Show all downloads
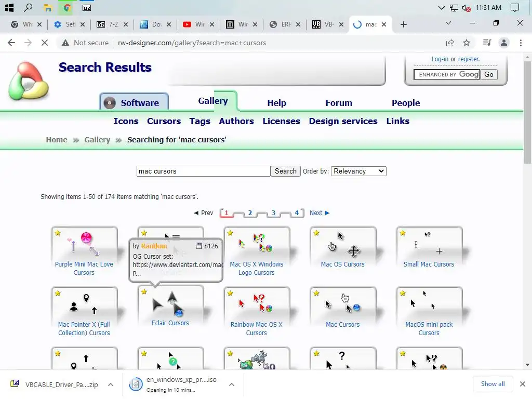This screenshot has width=532, height=399. coord(493,384)
